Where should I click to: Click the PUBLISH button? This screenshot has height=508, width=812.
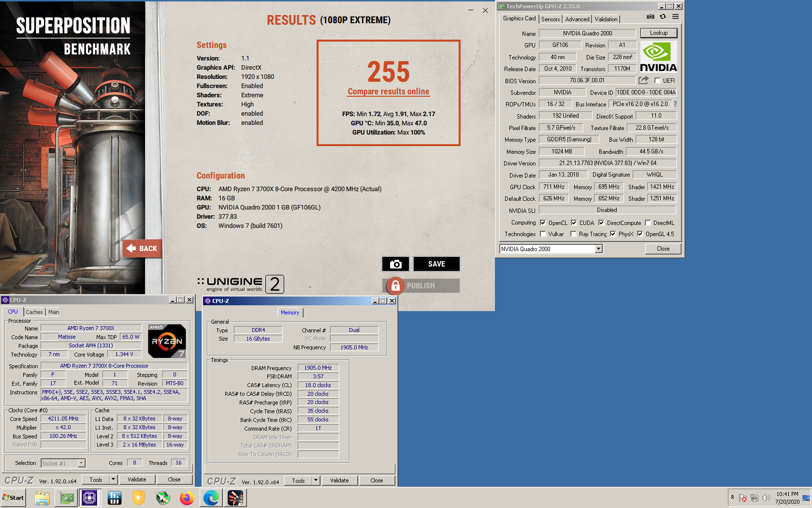pyautogui.click(x=421, y=286)
